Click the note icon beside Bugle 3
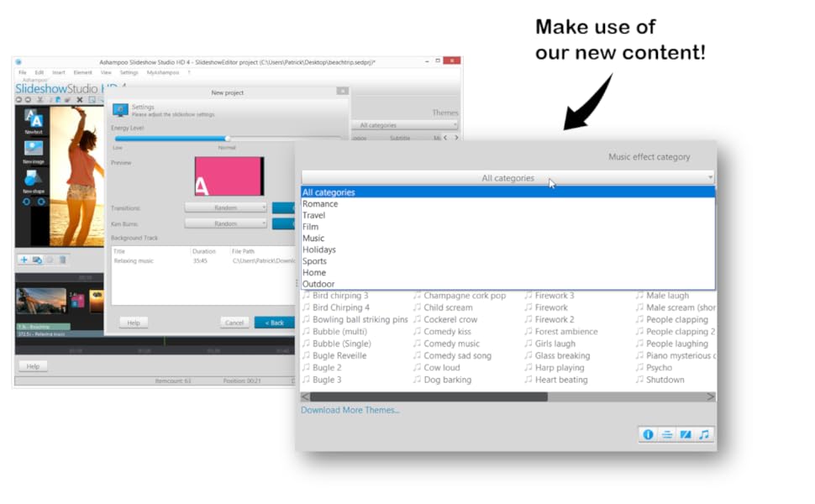The image size is (815, 504). click(306, 380)
